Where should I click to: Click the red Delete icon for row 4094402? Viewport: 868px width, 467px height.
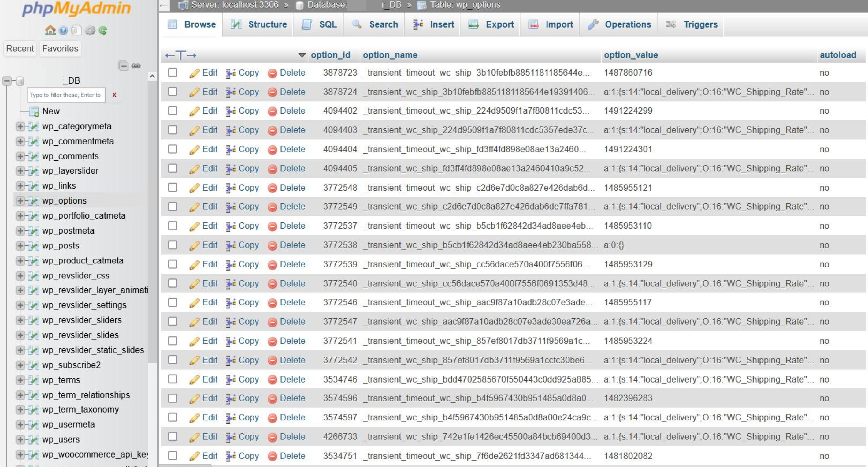coord(272,111)
